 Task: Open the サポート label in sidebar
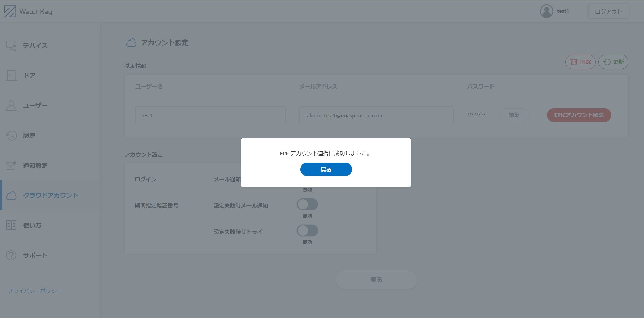click(35, 255)
